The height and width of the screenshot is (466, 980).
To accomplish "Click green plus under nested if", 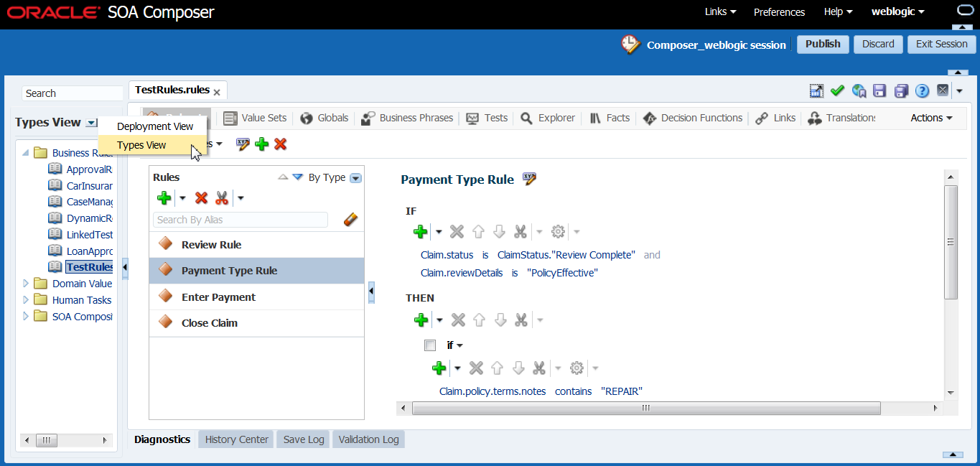I will [x=439, y=368].
